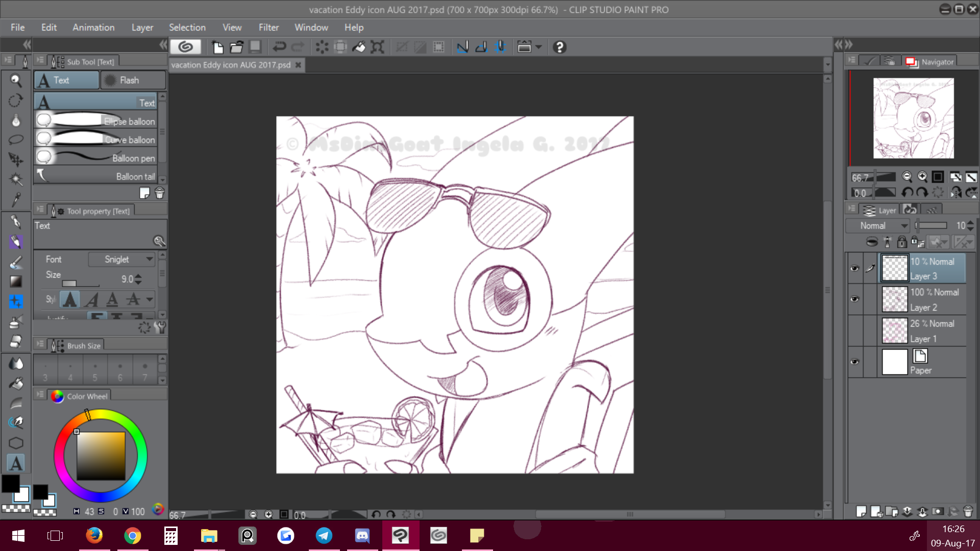Open the help question mark icon
The width and height of the screenshot is (980, 551).
click(x=559, y=47)
